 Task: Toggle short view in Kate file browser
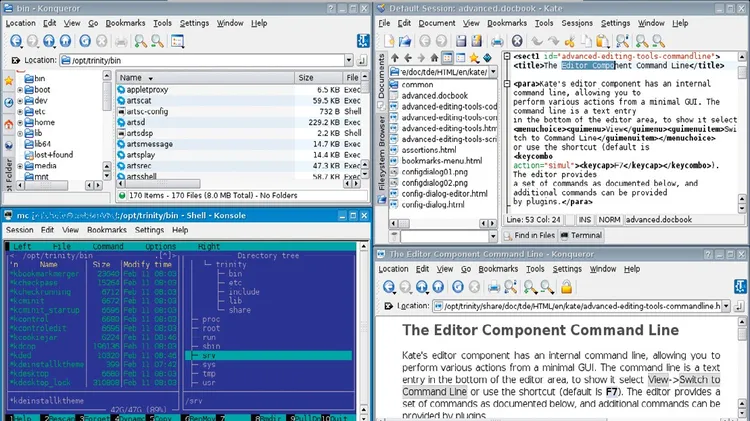point(447,58)
